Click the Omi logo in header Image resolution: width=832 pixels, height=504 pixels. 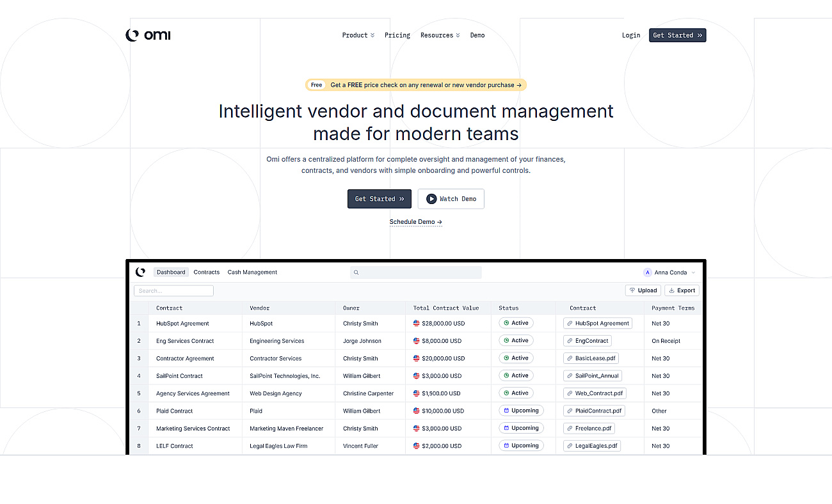pos(148,35)
